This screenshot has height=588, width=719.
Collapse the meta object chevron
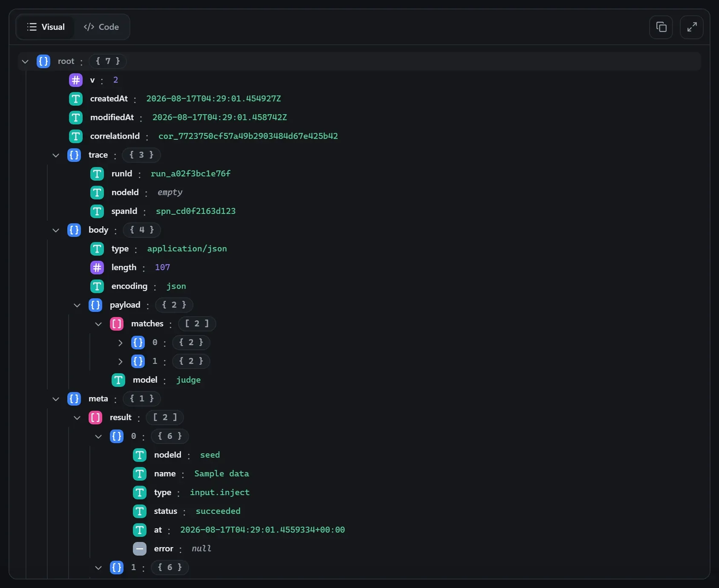point(56,399)
